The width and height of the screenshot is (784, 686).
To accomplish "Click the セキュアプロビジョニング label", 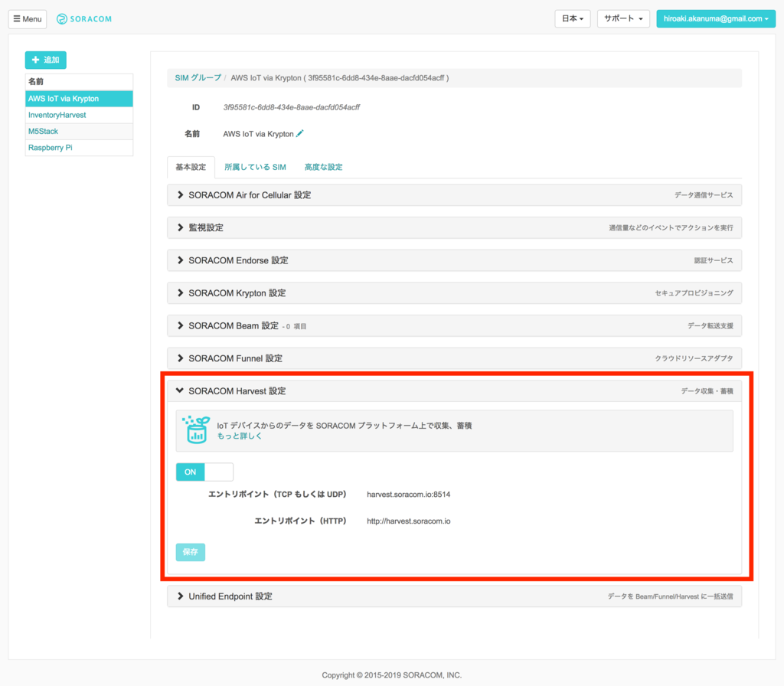I will 694,293.
